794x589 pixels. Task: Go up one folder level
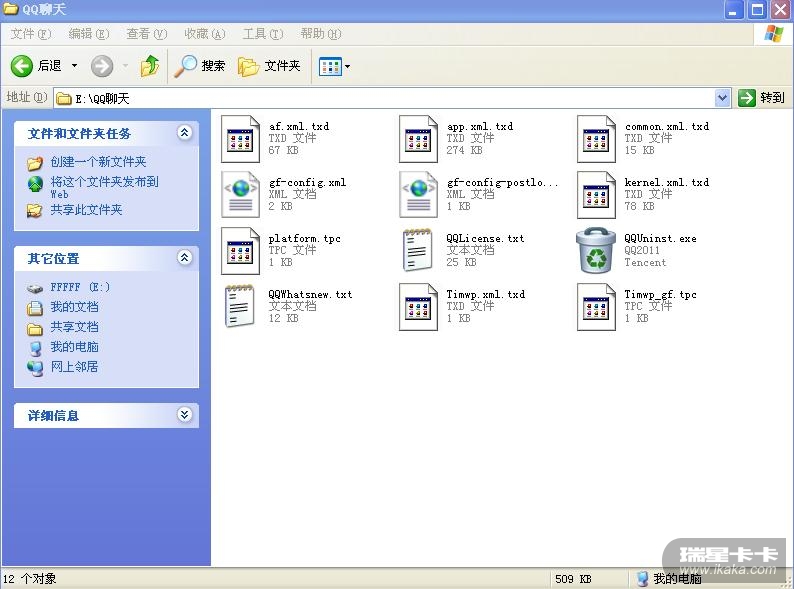point(150,66)
